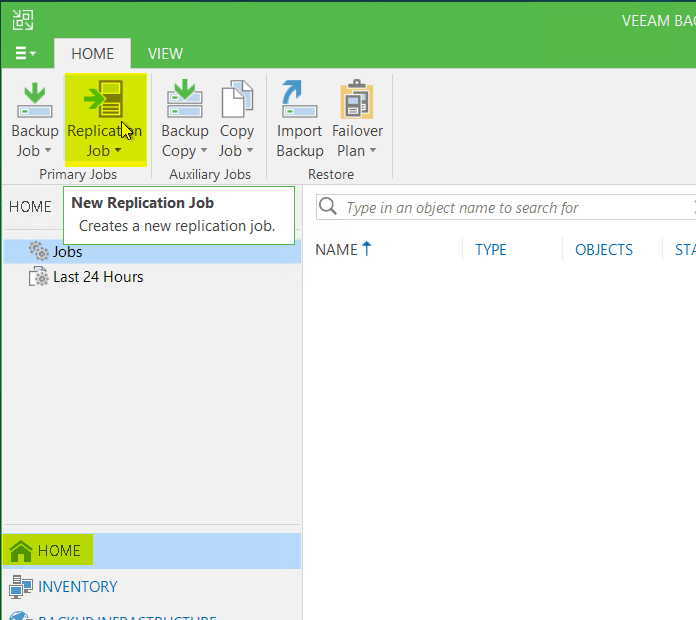Open the BACKUP INFRASTRUCTURE view
The height and width of the screenshot is (620, 696).
click(x=152, y=615)
